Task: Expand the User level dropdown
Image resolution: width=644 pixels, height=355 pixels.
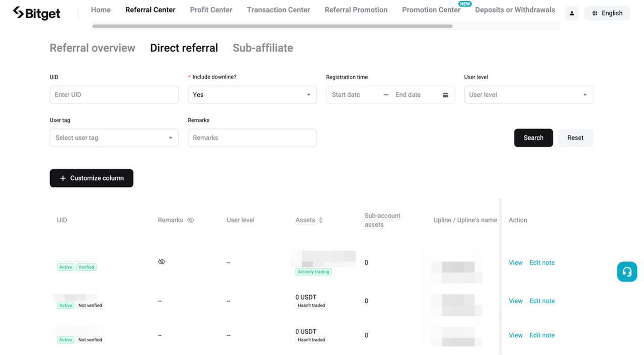Action: point(528,95)
